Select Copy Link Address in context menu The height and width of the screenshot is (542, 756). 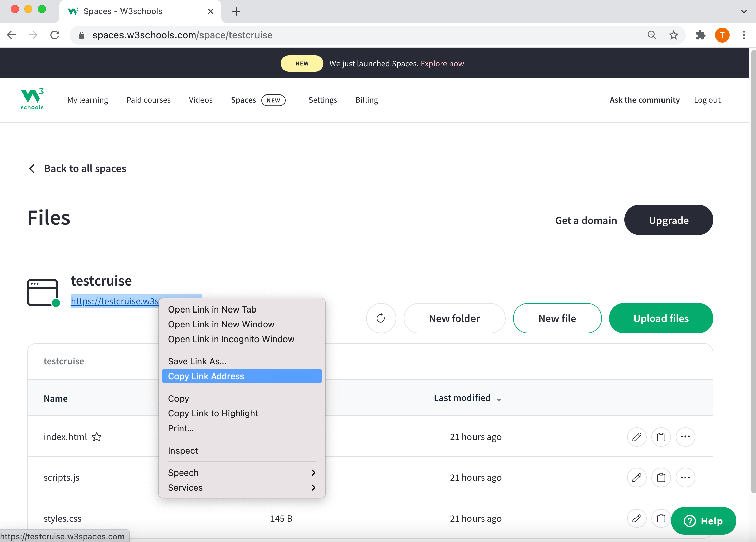[x=242, y=376]
